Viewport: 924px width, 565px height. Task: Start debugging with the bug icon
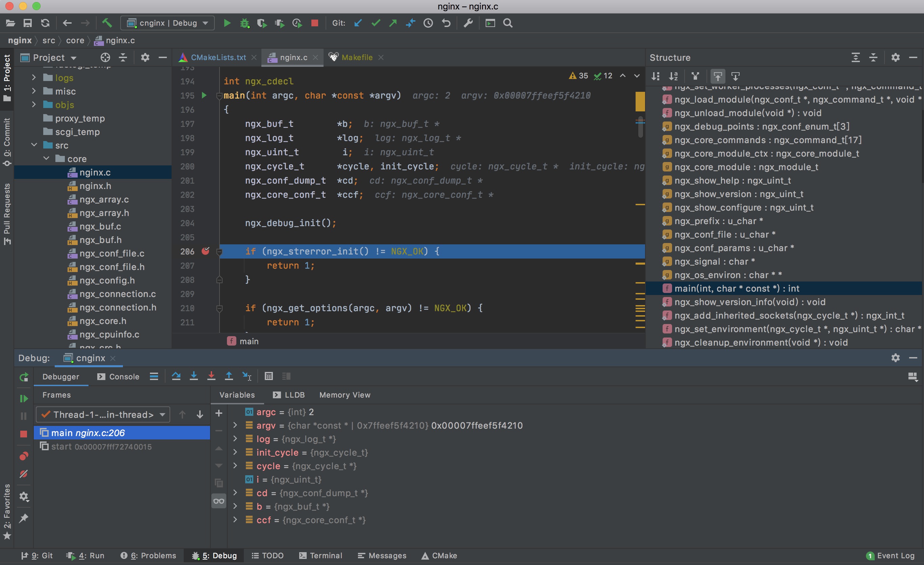click(245, 23)
